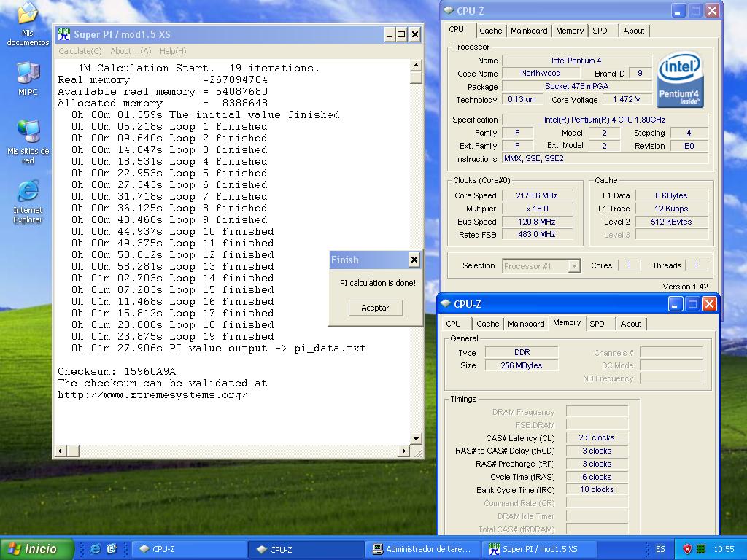This screenshot has width=747, height=560.
Task: Open Mis sitios de red icon
Action: pyautogui.click(x=28, y=141)
